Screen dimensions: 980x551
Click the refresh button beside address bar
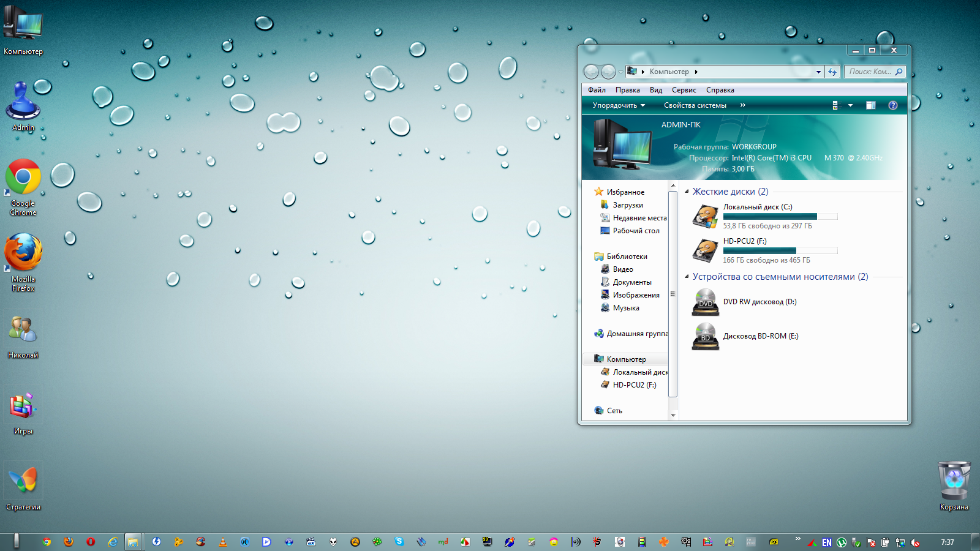[832, 72]
